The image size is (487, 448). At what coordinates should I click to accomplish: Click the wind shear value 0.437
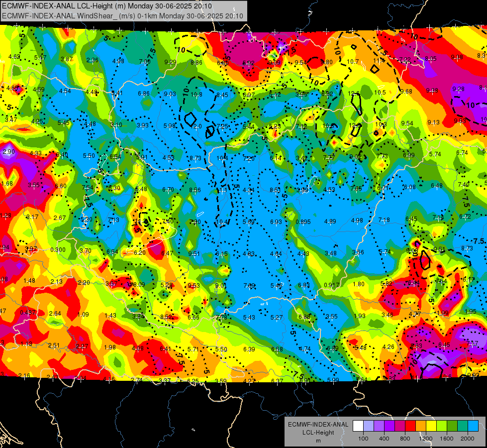click(x=28, y=313)
